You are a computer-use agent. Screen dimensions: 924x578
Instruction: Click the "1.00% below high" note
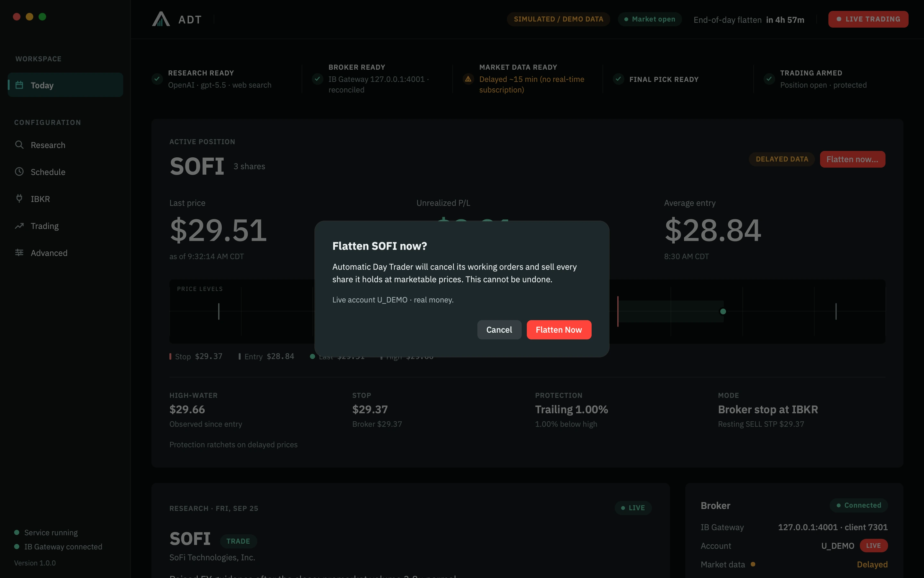(x=566, y=424)
